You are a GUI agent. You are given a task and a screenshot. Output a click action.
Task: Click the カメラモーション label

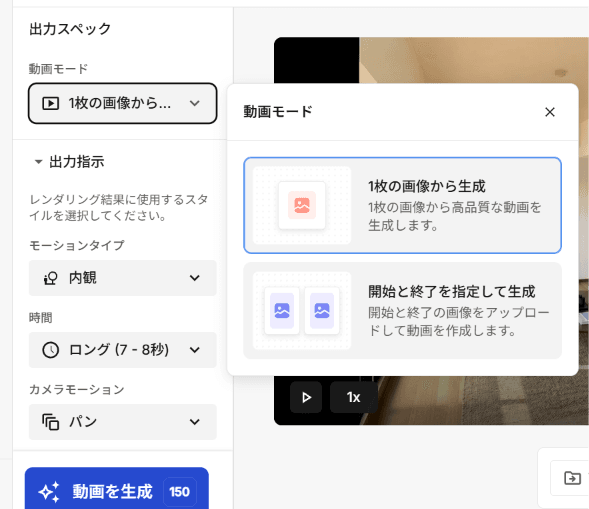point(77,390)
